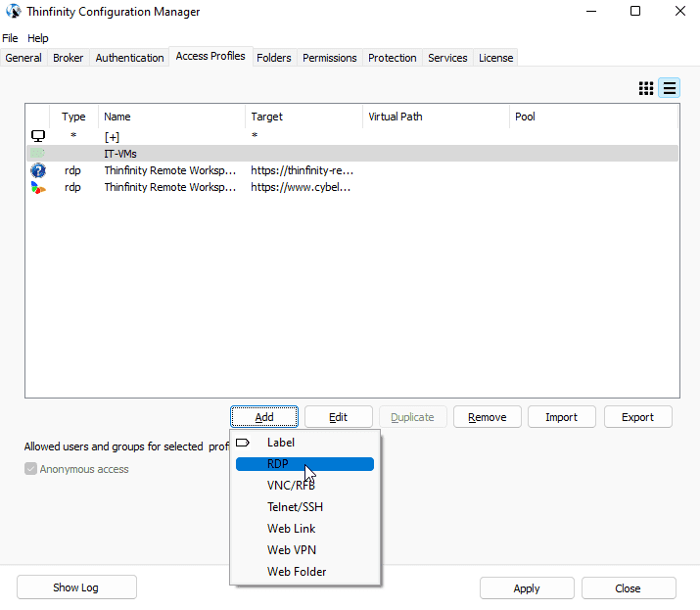Image resolution: width=700 pixels, height=610 pixels.
Task: Click the Duplicate button
Action: click(412, 417)
